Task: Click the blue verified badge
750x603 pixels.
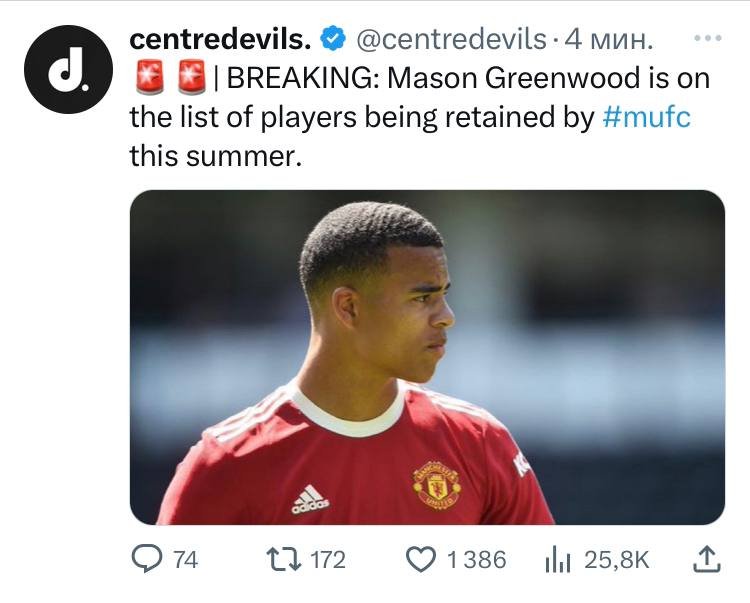Action: 332,40
